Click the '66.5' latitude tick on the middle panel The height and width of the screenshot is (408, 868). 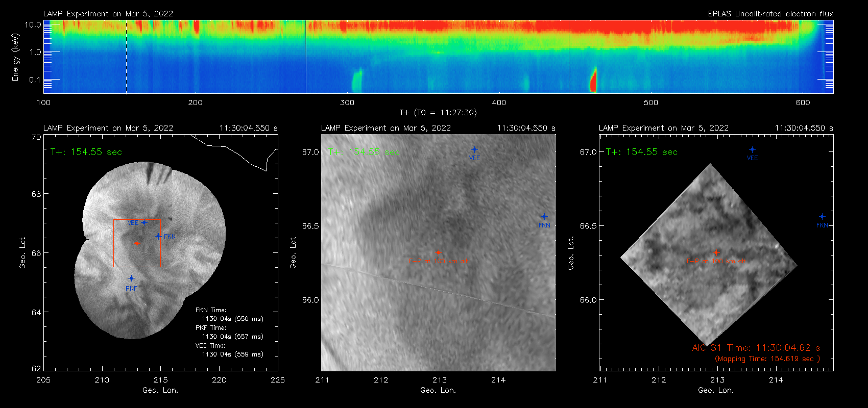point(310,226)
